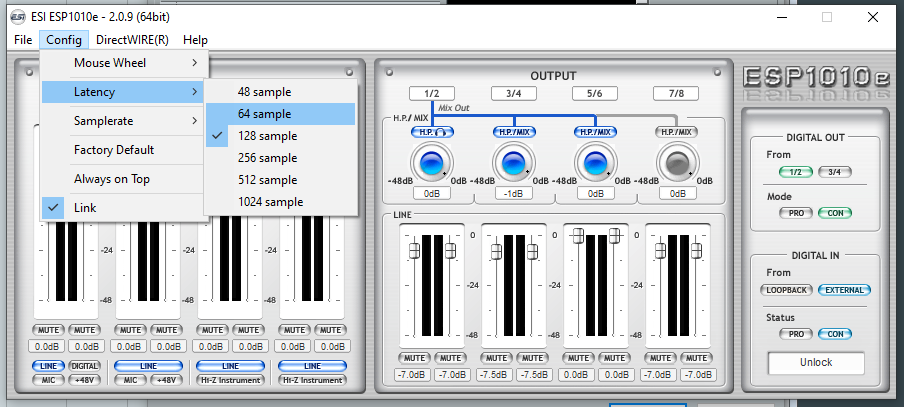This screenshot has height=407, width=904.
Task: Click the 0dB value under the 7/8 knob
Action: (x=677, y=194)
